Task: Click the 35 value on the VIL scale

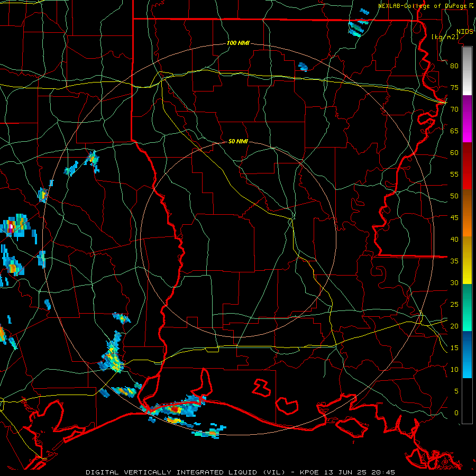Action: (x=454, y=261)
